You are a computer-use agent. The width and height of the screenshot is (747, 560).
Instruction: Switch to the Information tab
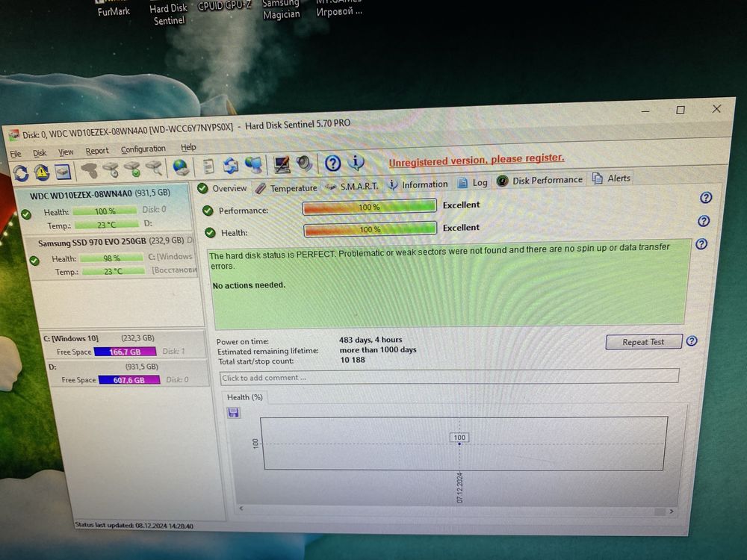point(418,184)
